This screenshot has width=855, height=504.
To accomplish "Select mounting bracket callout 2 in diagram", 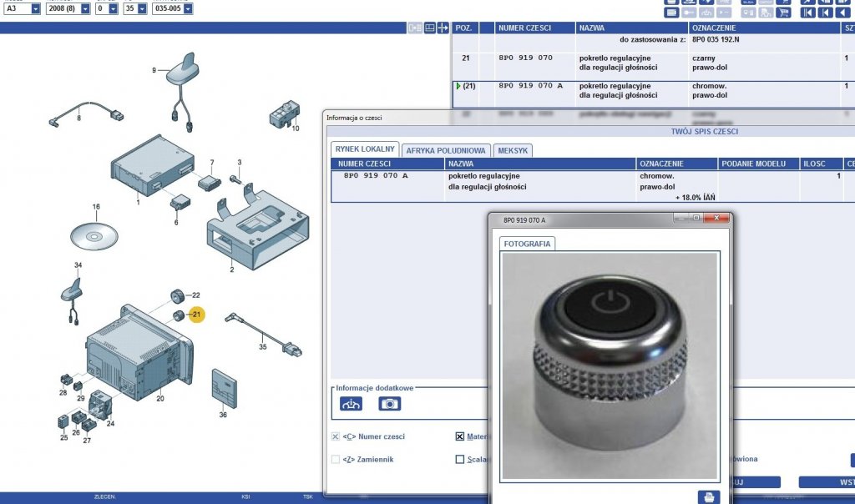I will pos(232,270).
